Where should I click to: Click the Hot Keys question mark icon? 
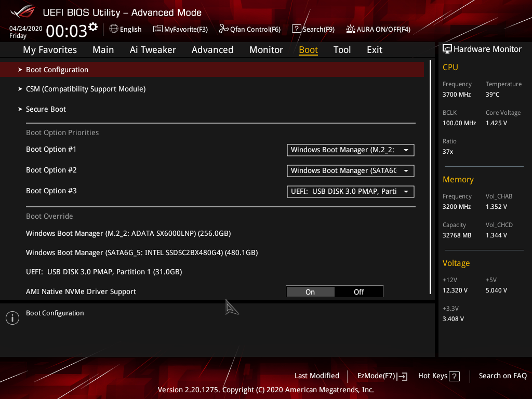click(454, 376)
